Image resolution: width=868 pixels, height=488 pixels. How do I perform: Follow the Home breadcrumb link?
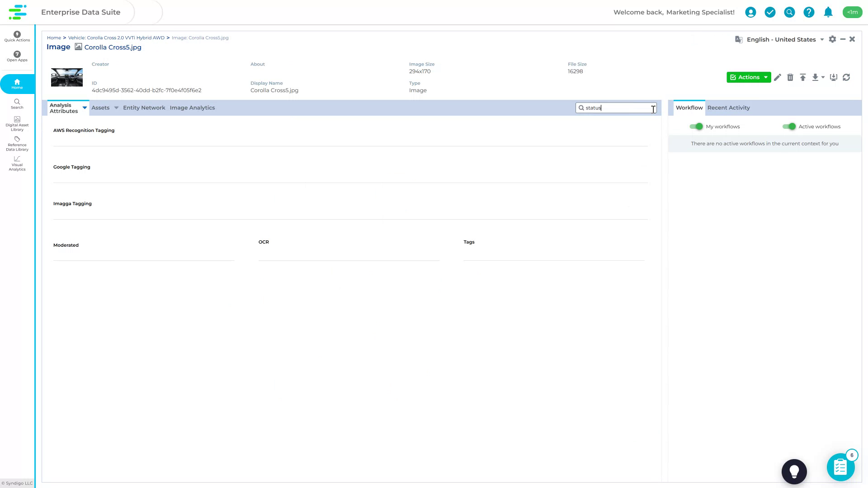(54, 38)
